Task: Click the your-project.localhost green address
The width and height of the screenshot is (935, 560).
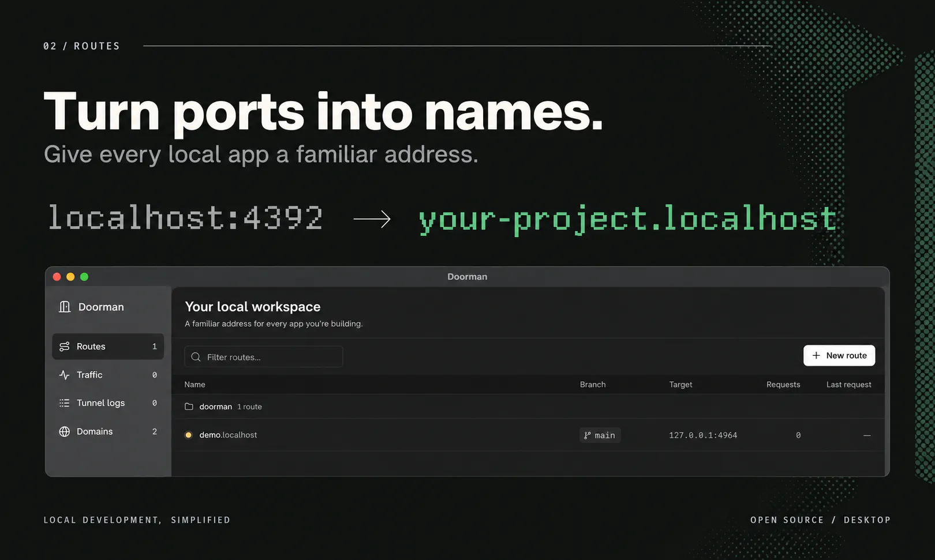Action: coord(628,220)
